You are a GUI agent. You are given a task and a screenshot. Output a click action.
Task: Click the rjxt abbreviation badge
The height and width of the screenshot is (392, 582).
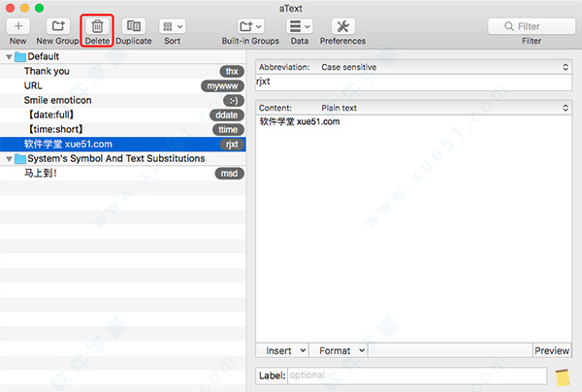coord(232,145)
